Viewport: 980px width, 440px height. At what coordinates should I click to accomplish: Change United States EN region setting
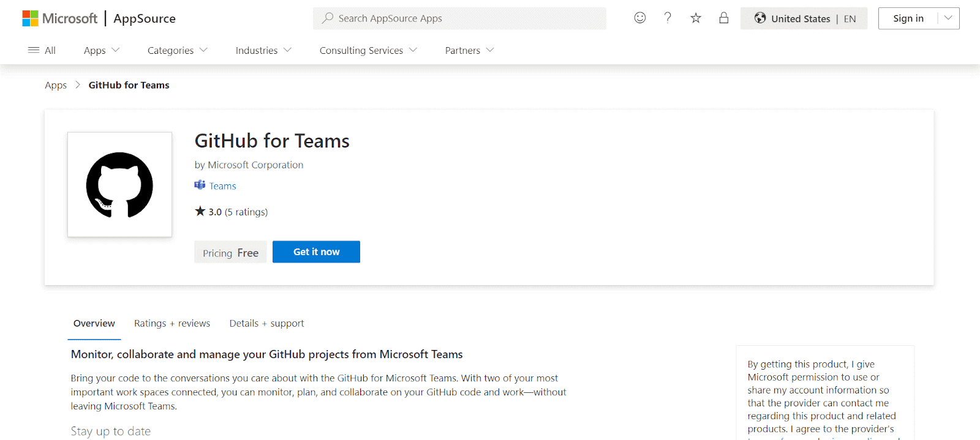[804, 18]
